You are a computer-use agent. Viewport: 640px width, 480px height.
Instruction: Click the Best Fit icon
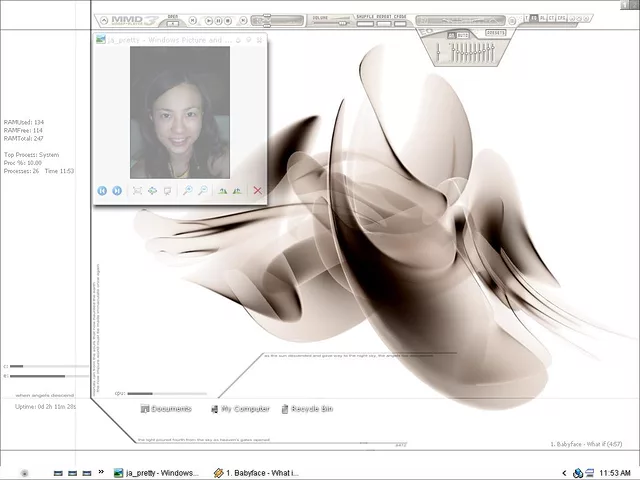pyautogui.click(x=138, y=190)
